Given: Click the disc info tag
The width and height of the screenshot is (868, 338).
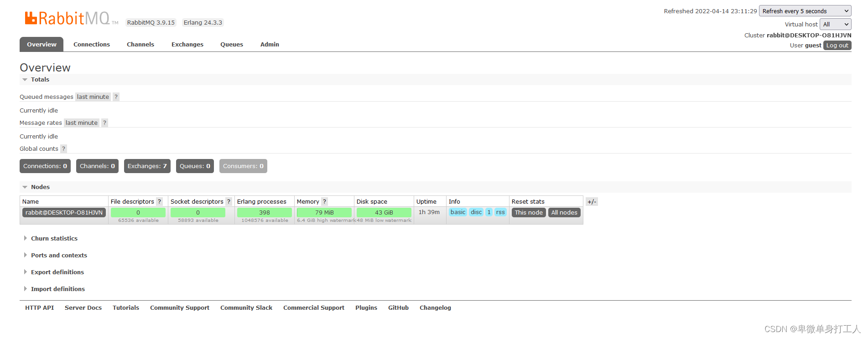Looking at the screenshot, I should [x=476, y=212].
